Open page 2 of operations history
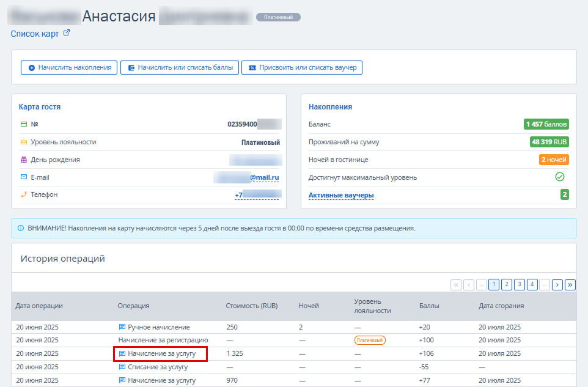 (507, 284)
